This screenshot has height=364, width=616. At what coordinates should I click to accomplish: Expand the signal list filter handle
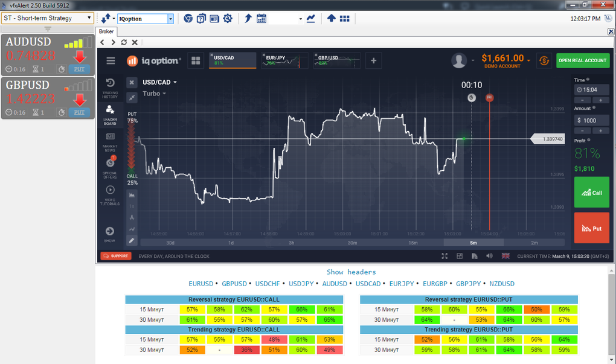click(x=48, y=28)
